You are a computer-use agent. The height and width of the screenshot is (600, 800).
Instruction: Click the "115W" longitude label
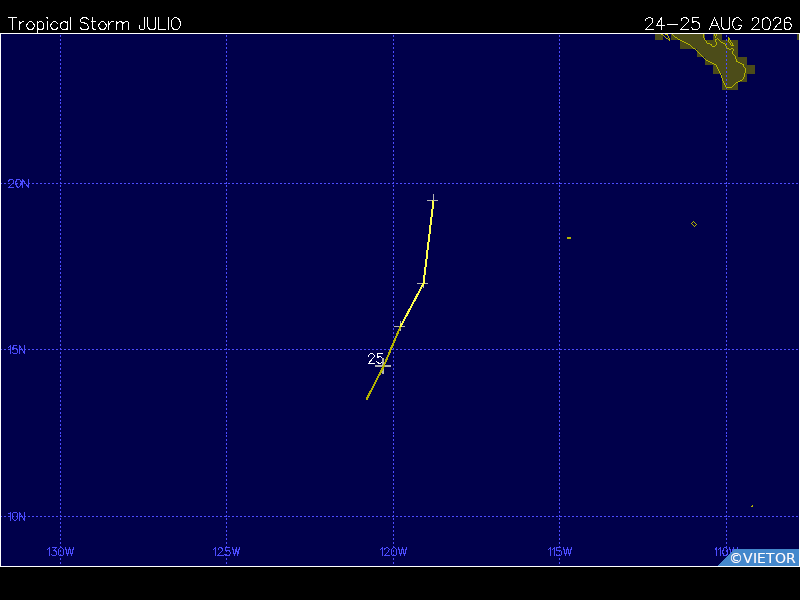[560, 552]
